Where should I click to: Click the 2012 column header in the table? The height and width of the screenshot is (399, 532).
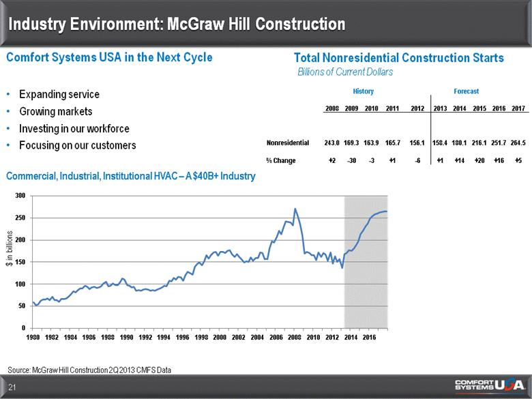[417, 108]
